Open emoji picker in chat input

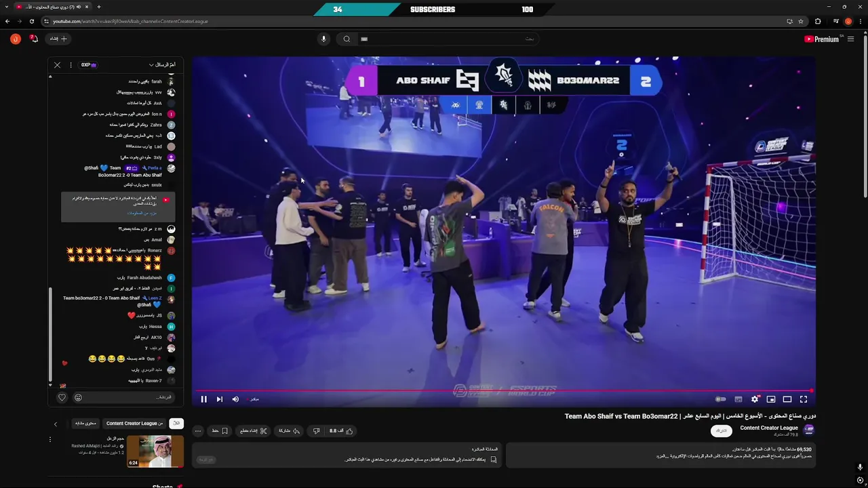coord(78,398)
